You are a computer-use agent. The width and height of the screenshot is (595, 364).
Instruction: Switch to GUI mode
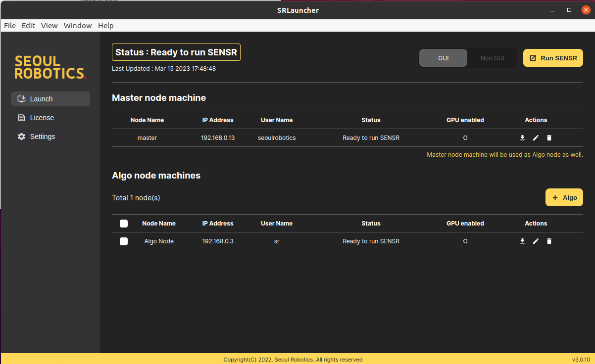pos(444,58)
